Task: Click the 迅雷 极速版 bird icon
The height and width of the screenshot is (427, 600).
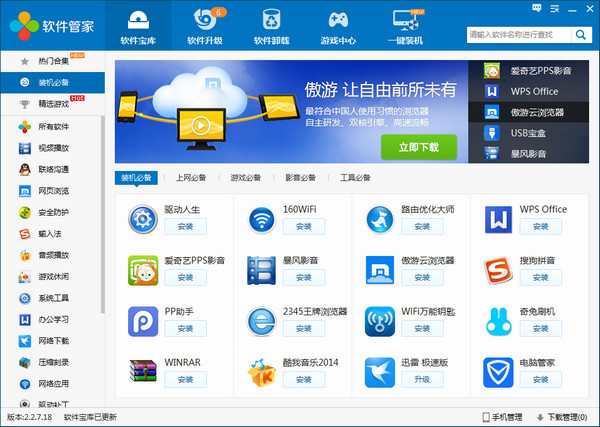Action: coord(379,371)
